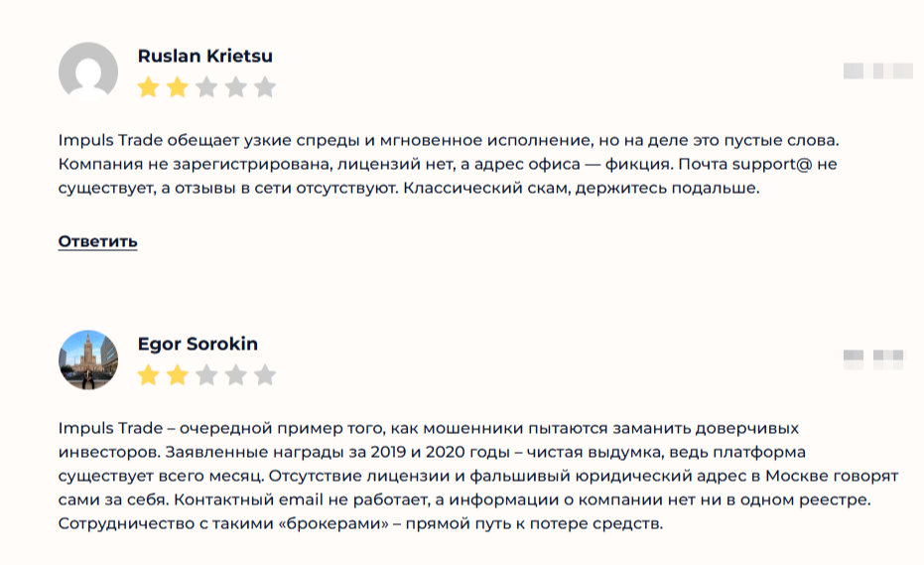Screen dimensions: 924x565
Task: Open the Ruslan Krietsu reviewer name
Action: (204, 56)
